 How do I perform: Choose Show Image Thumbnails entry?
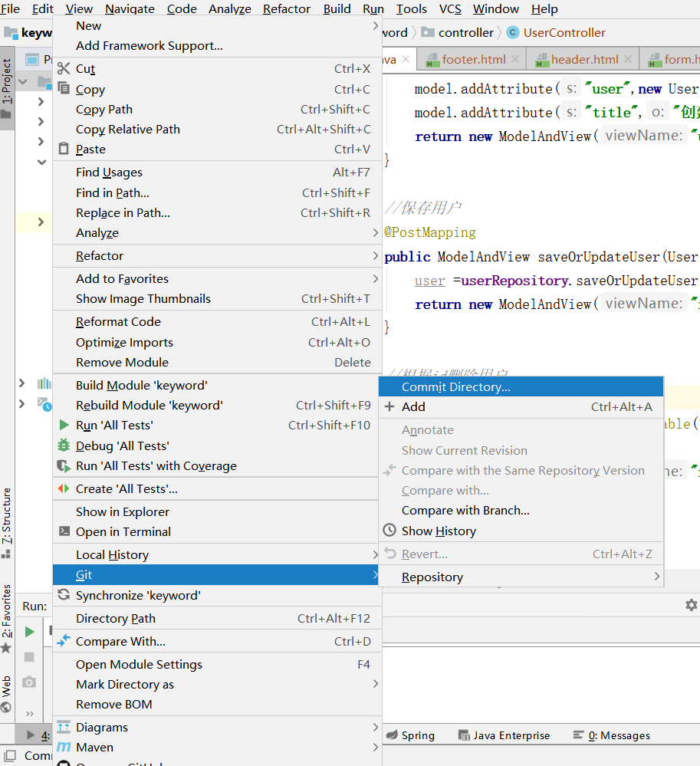(x=217, y=298)
